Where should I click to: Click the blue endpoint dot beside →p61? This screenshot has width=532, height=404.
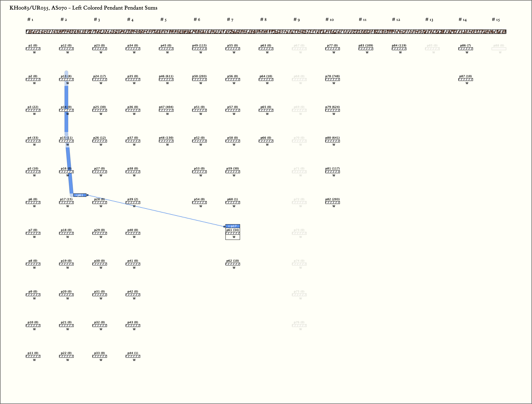point(88,195)
